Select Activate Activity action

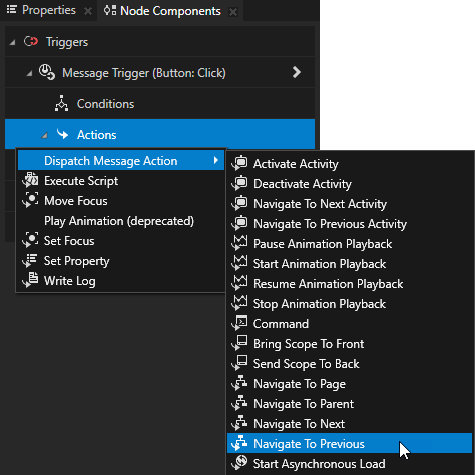(349, 164)
